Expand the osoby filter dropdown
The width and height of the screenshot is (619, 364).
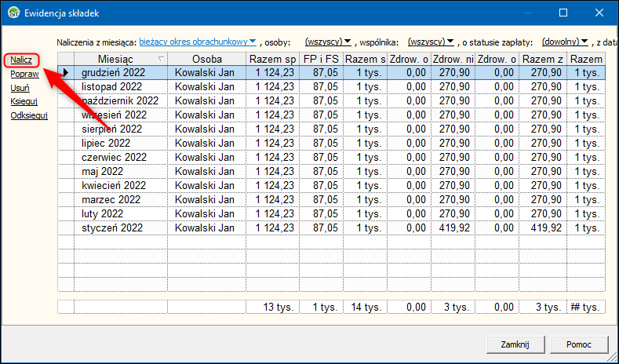pyautogui.click(x=327, y=41)
